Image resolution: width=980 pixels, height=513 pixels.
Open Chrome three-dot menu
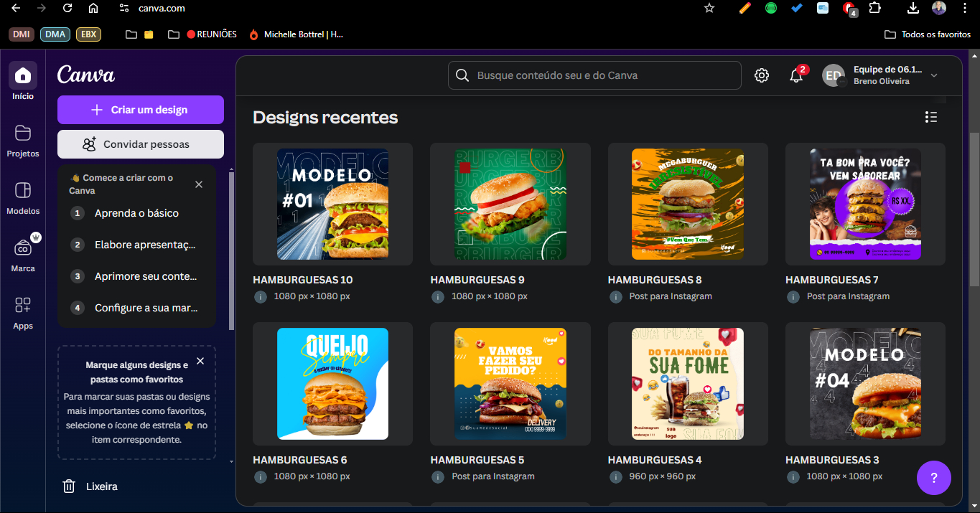(x=963, y=9)
